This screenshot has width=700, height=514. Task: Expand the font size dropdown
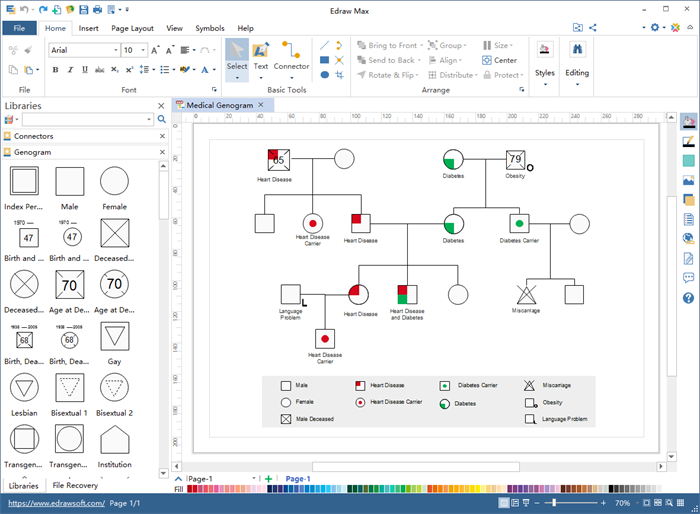click(x=143, y=50)
